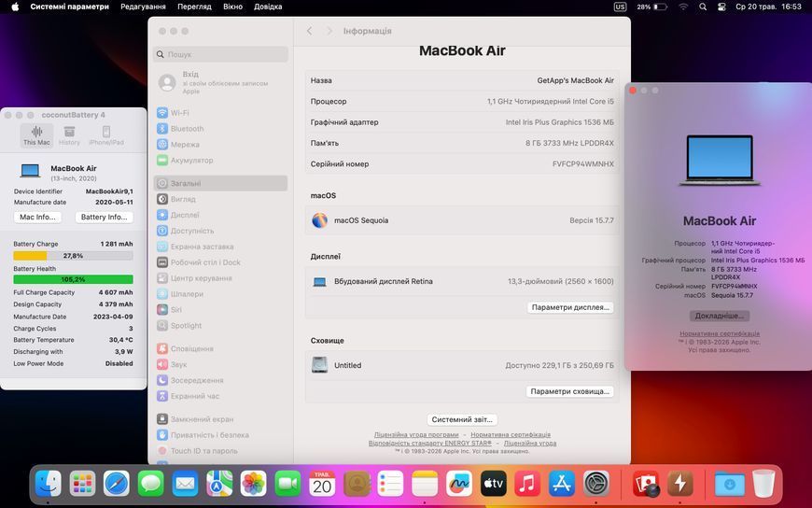This screenshot has height=508, width=812.
Task: Open Відповідність стандарту ENERGY STAR link
Action: pos(430,444)
